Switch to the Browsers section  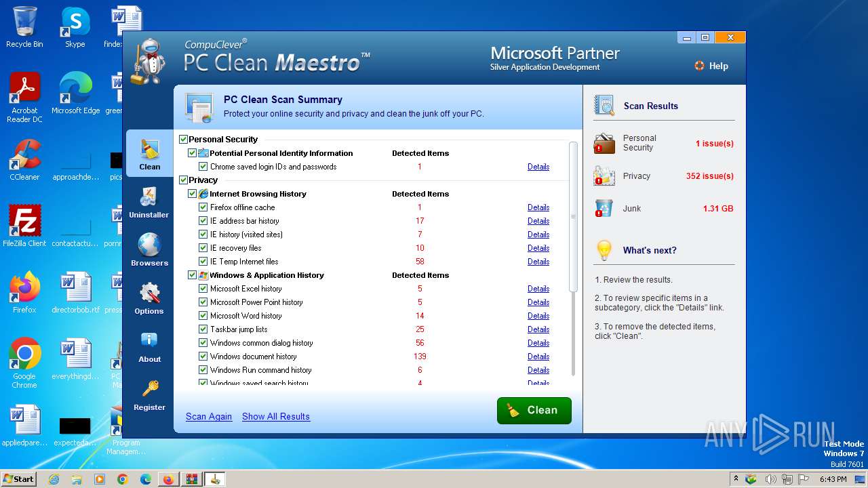149,250
